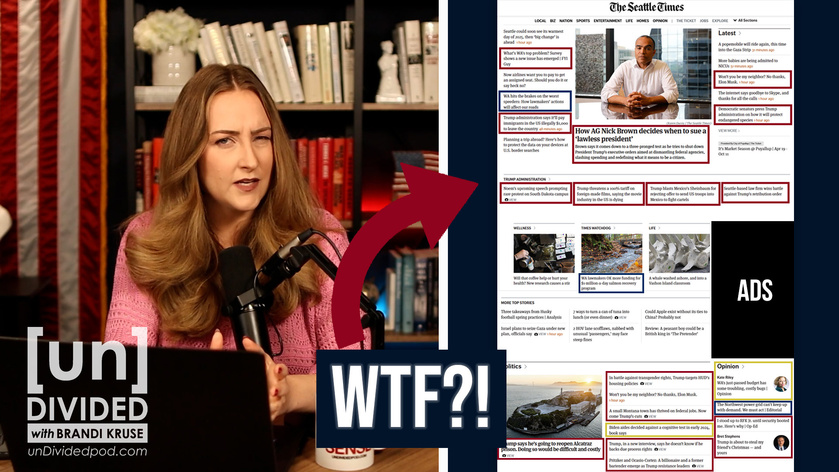
Task: Open Noem's upcoming speech protest story
Action: click(x=536, y=193)
